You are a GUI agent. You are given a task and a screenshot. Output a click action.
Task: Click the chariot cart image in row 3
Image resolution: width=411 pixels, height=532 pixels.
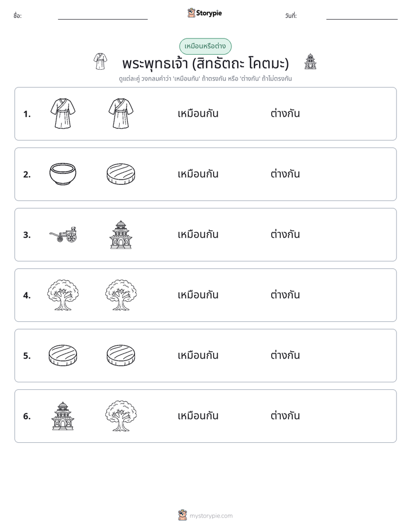(x=63, y=234)
